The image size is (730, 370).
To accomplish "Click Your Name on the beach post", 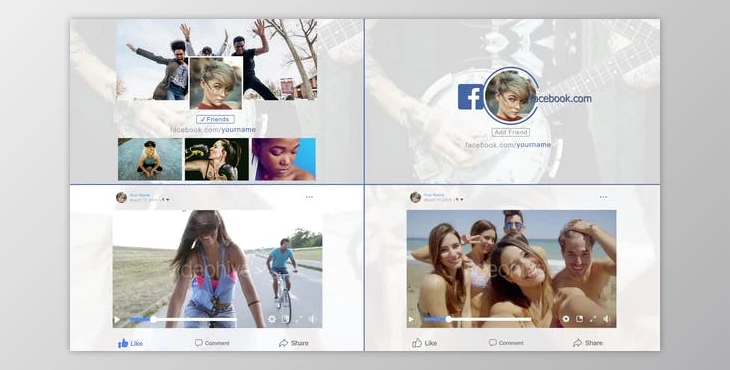I will click(x=433, y=195).
